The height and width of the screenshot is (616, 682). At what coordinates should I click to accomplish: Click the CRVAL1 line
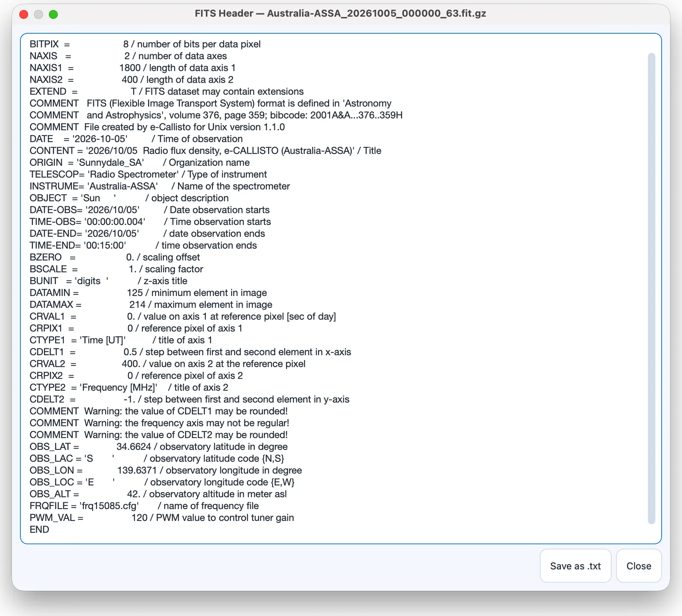(182, 317)
